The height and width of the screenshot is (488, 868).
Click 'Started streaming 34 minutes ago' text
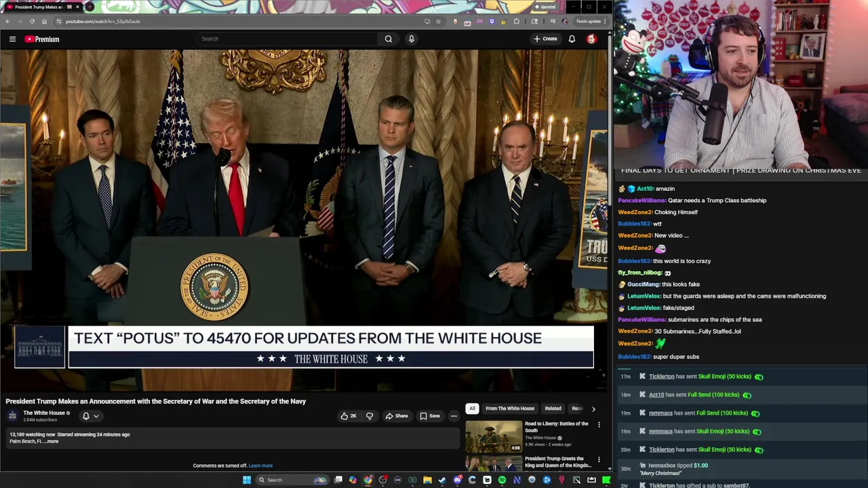pos(94,434)
